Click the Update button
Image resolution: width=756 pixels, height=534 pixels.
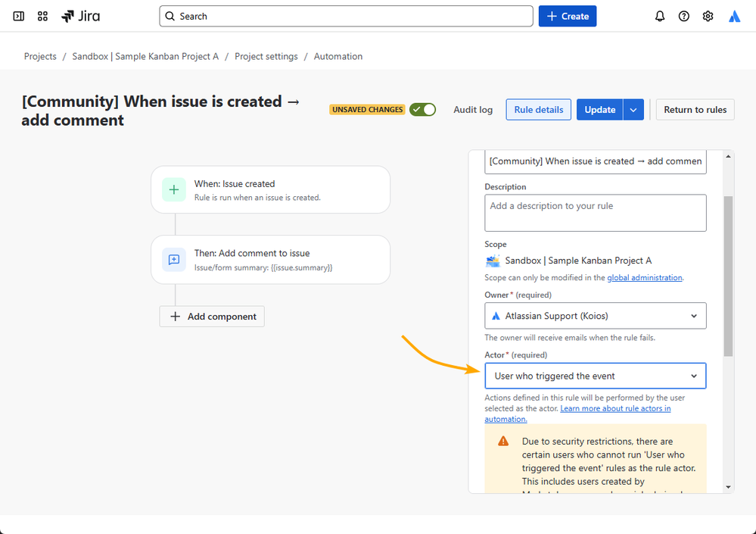[x=600, y=110]
